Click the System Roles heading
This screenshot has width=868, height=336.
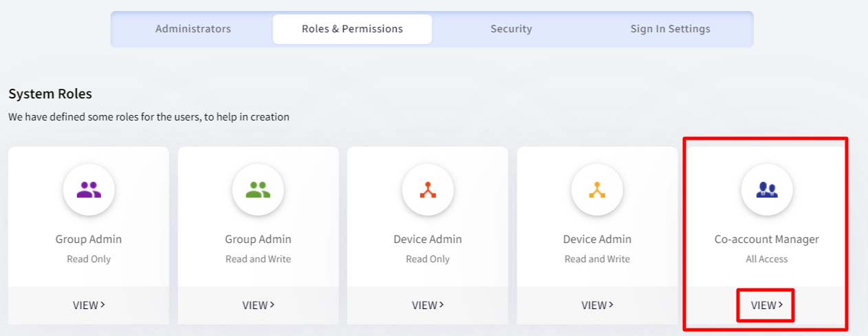pos(50,94)
